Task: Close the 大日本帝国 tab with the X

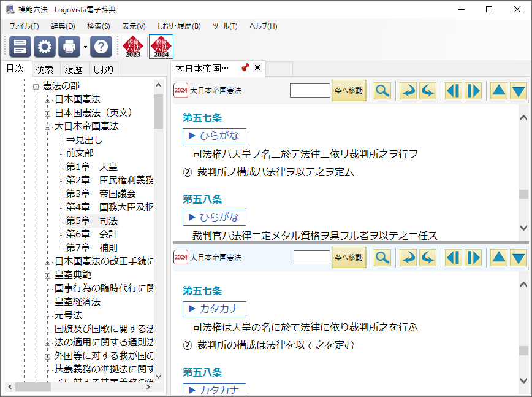Action: click(257, 67)
